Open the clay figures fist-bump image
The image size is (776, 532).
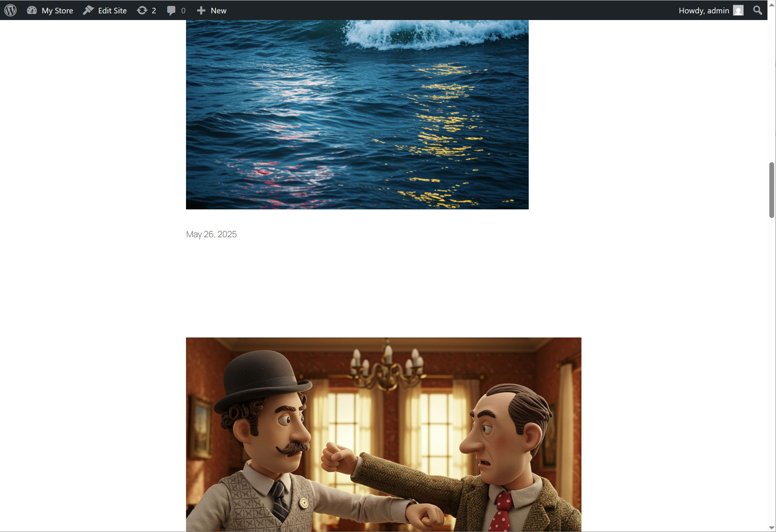click(x=383, y=434)
